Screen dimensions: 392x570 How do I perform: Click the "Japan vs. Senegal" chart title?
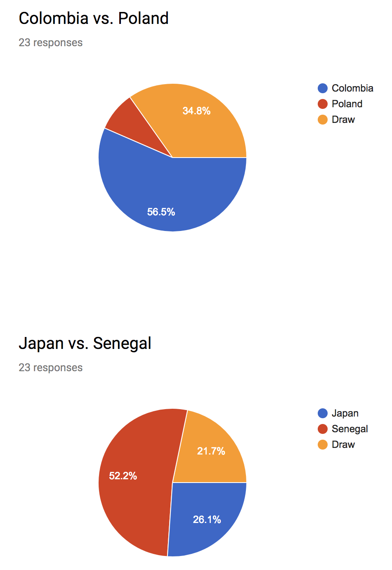(x=85, y=344)
